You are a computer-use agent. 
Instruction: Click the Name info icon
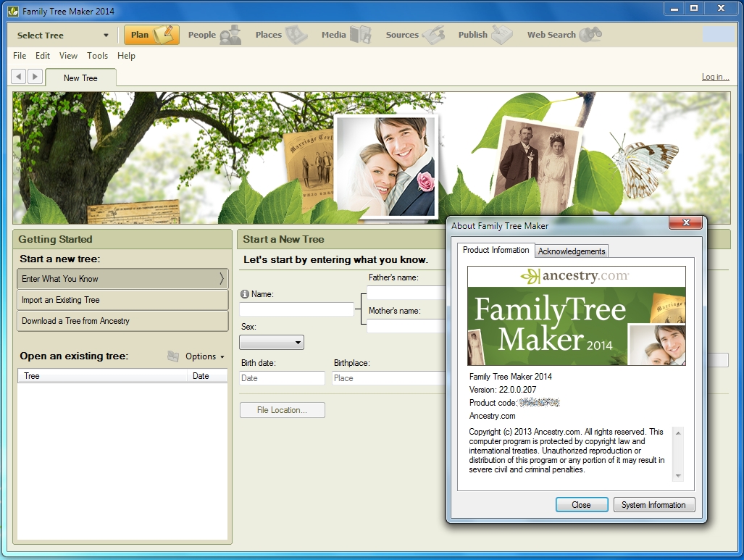click(245, 294)
